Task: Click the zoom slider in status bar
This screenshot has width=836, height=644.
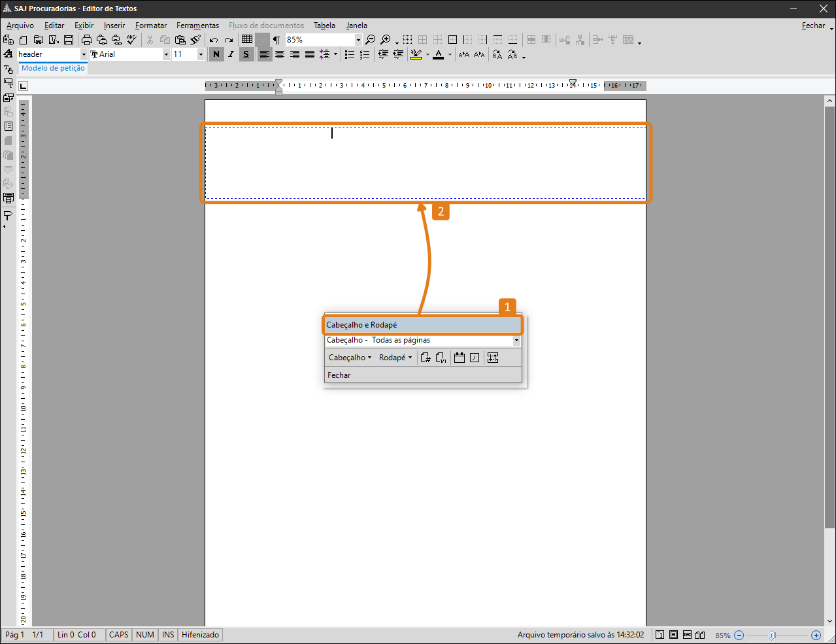Action: (771, 635)
